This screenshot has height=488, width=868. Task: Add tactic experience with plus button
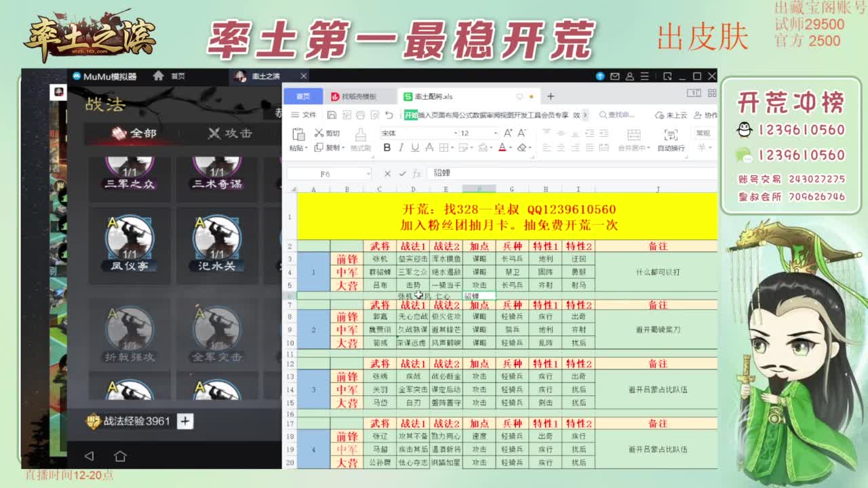pyautogui.click(x=185, y=421)
